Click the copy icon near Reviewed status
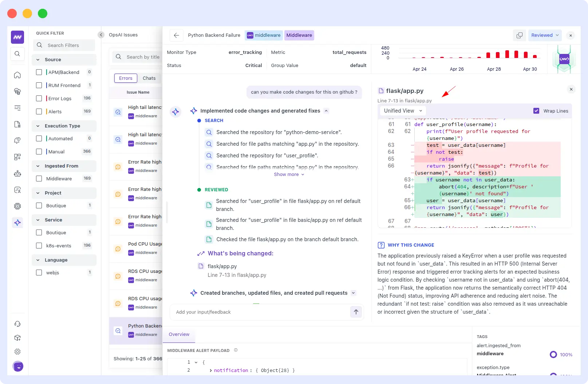Viewport: 588px width, 384px height. click(x=519, y=35)
